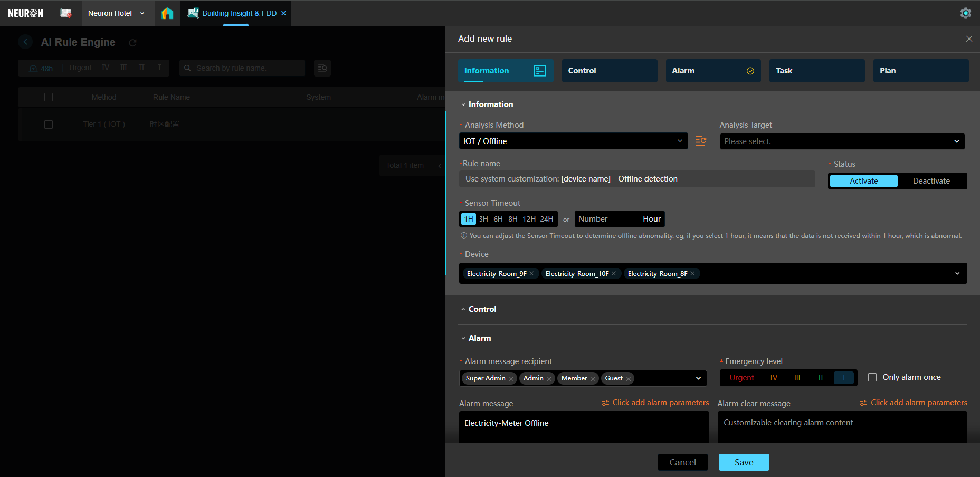Set rule status to Deactivate
Image resolution: width=980 pixels, height=477 pixels.
click(931, 181)
